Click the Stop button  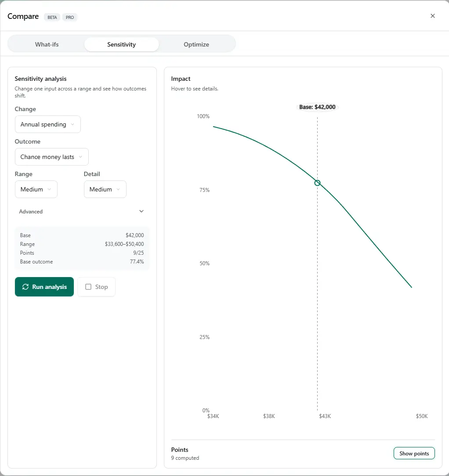[x=96, y=287]
